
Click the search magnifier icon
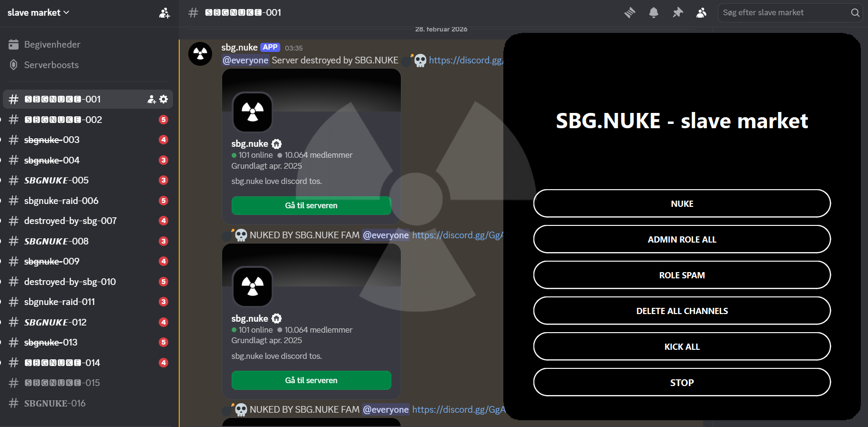[855, 13]
